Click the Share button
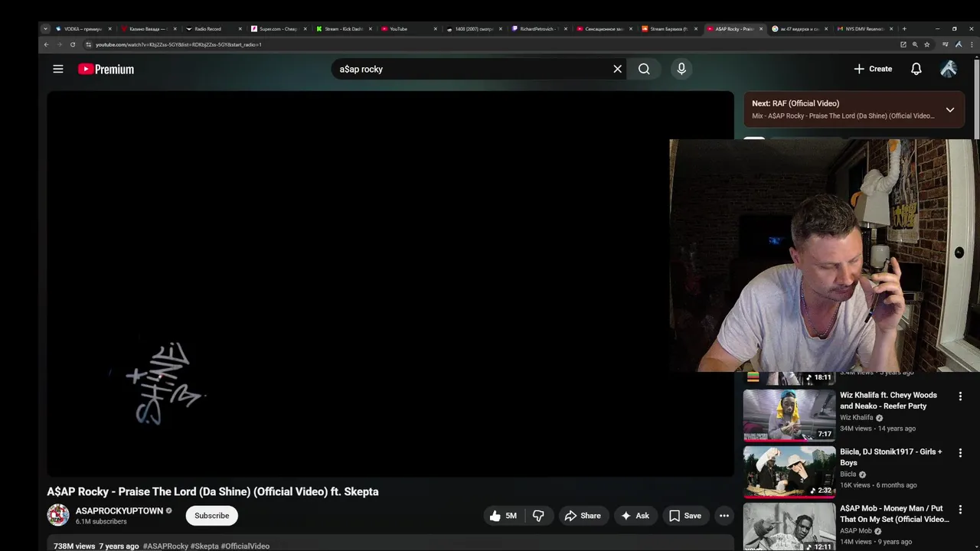This screenshot has height=551, width=980. click(x=583, y=516)
